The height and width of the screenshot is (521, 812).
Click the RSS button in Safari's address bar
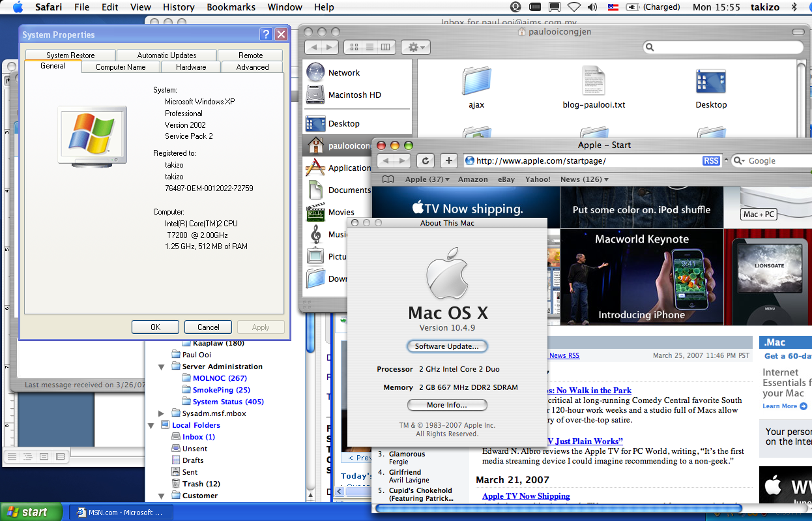pos(711,160)
